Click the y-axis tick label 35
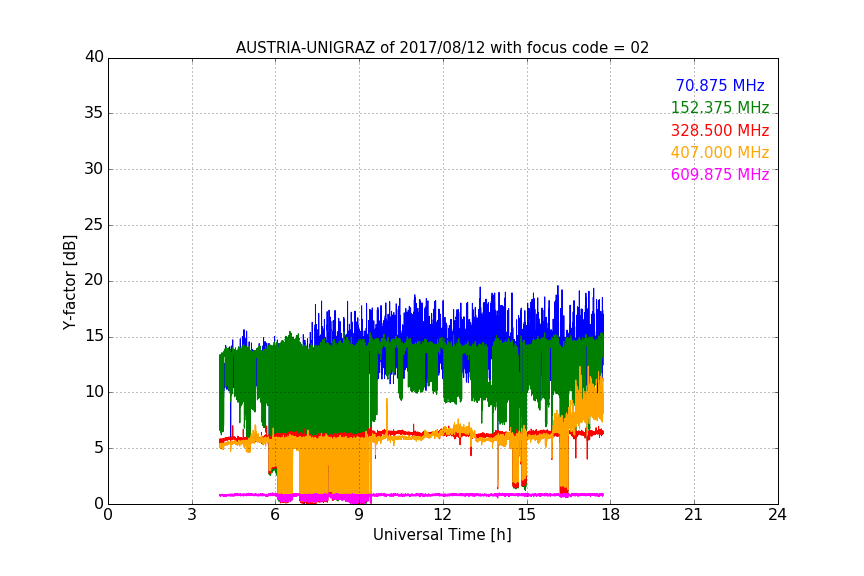This screenshot has width=864, height=576. pyautogui.click(x=94, y=113)
